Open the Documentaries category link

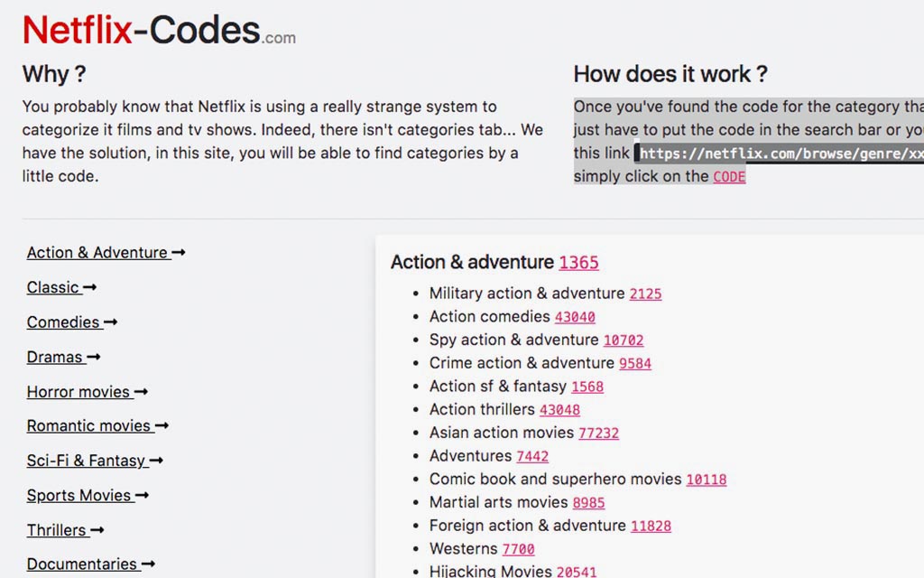[82, 564]
